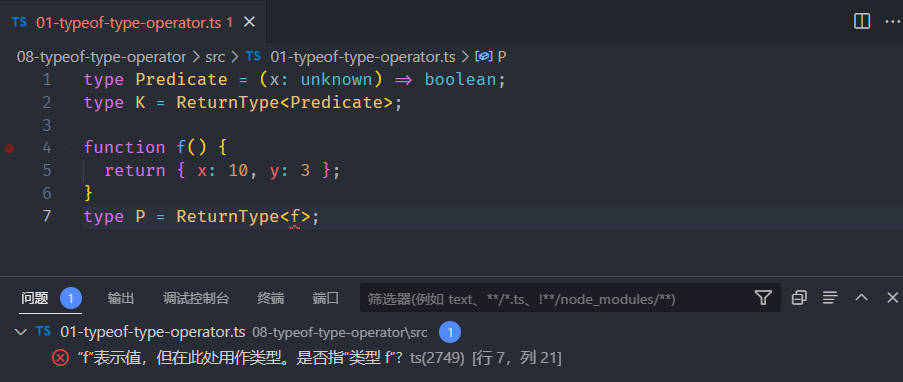Collapse the 01-typeof-type-operator.ts problems group
Image resolution: width=903 pixels, height=382 pixels.
coord(22,332)
